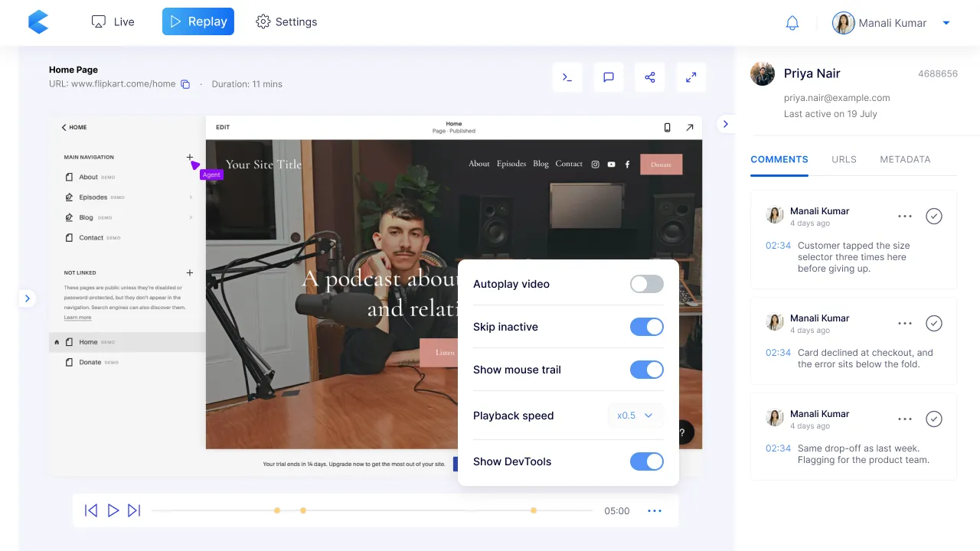Screen dimensions: 980x551
Task: Open the notifications bell
Action: pyautogui.click(x=792, y=23)
